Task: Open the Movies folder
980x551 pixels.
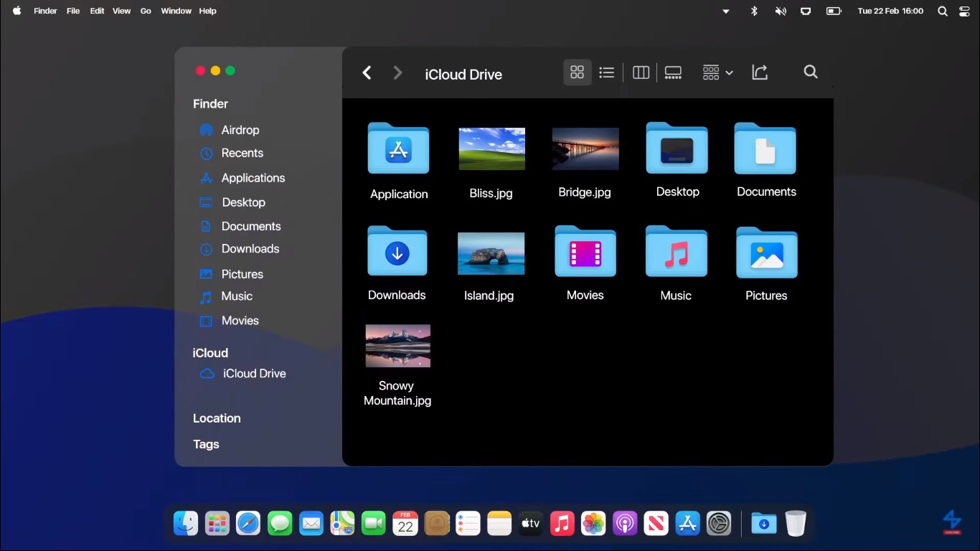Action: pos(585,252)
